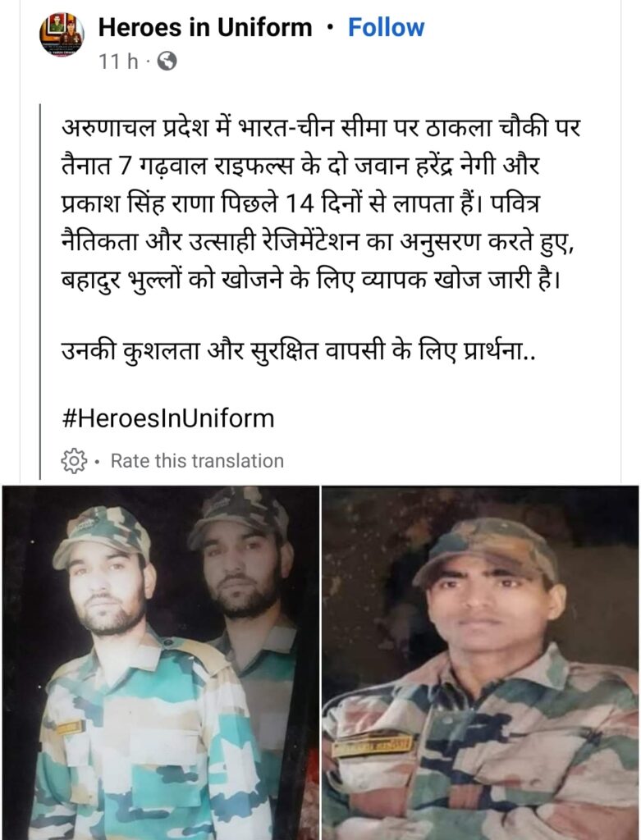Click the first line mentioning अरुणाचल प्रदेश
Viewport: 641px width, 840px height.
pyautogui.click(x=321, y=129)
